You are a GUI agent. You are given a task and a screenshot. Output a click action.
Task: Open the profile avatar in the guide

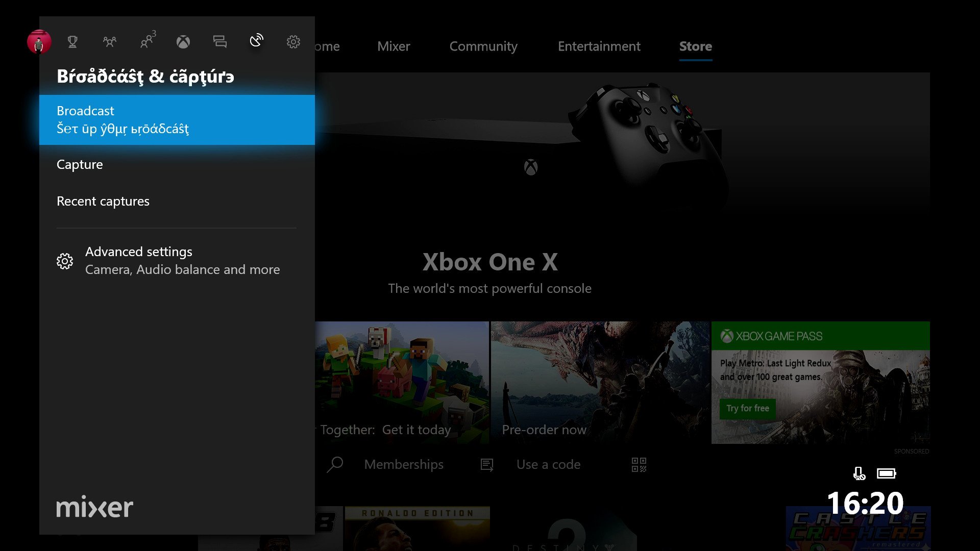[39, 42]
